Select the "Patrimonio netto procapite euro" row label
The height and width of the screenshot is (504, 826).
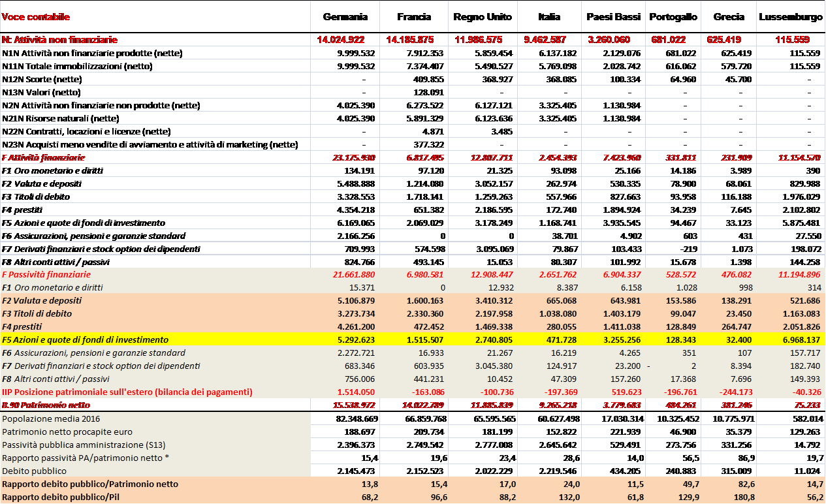tap(67, 432)
